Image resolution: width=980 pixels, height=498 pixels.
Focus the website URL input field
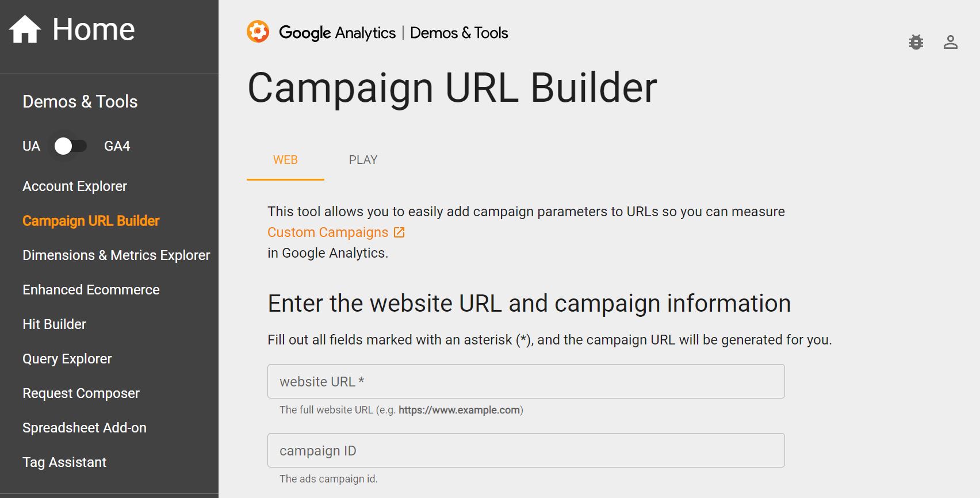click(x=526, y=381)
